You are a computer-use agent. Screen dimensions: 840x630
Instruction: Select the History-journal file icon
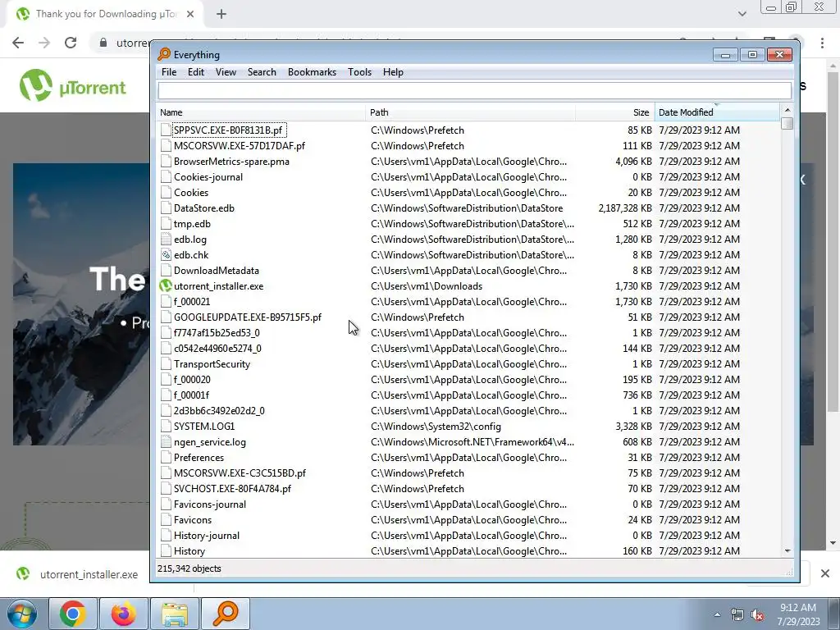point(166,536)
